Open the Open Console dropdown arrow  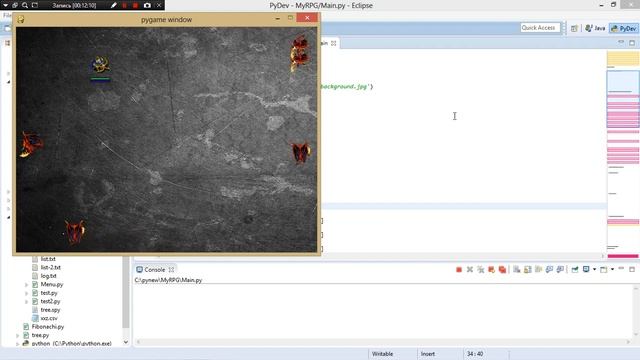pyautogui.click(x=612, y=269)
